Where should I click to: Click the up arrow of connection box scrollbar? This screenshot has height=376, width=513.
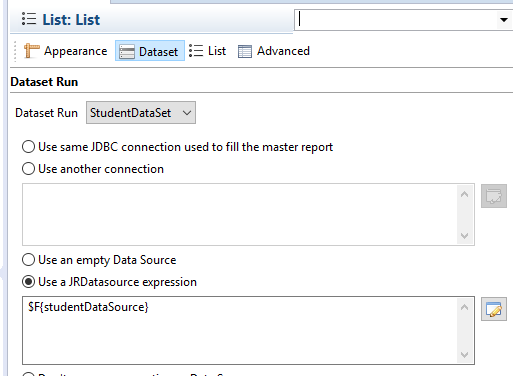click(x=465, y=194)
